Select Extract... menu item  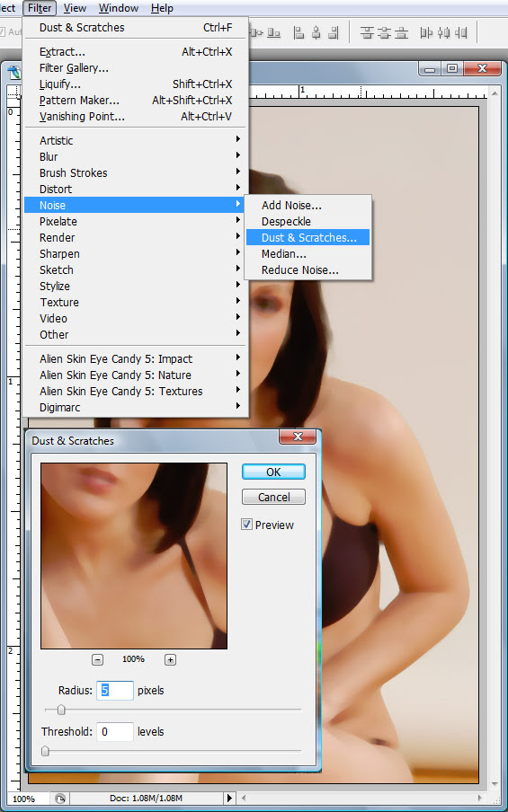pos(137,52)
